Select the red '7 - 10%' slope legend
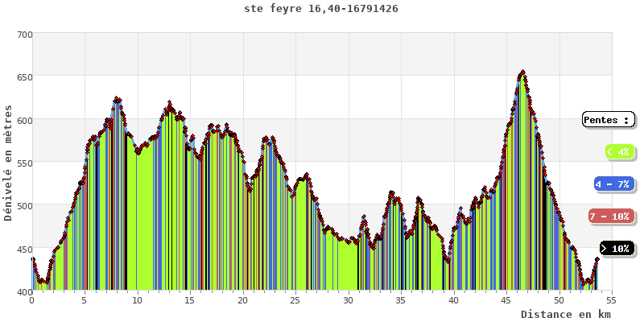Image resolution: width=644 pixels, height=322 pixels. [x=612, y=217]
